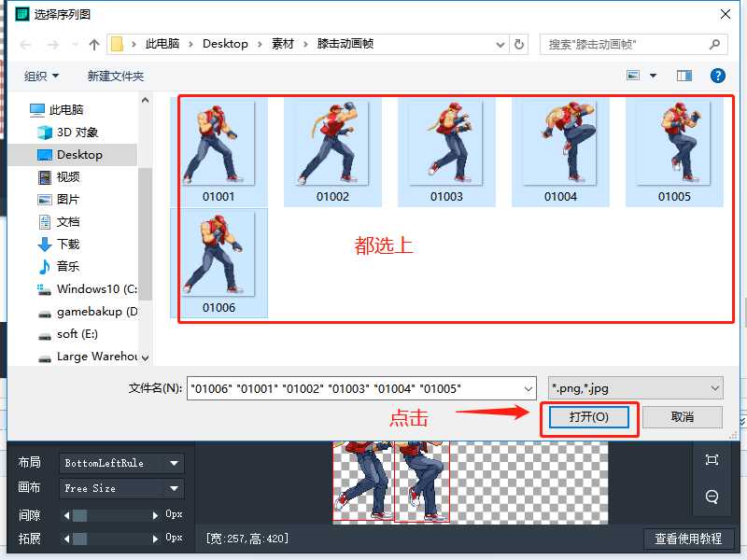Image resolution: width=747 pixels, height=560 pixels.
Task: Go back using the back arrow
Action: [x=26, y=45]
